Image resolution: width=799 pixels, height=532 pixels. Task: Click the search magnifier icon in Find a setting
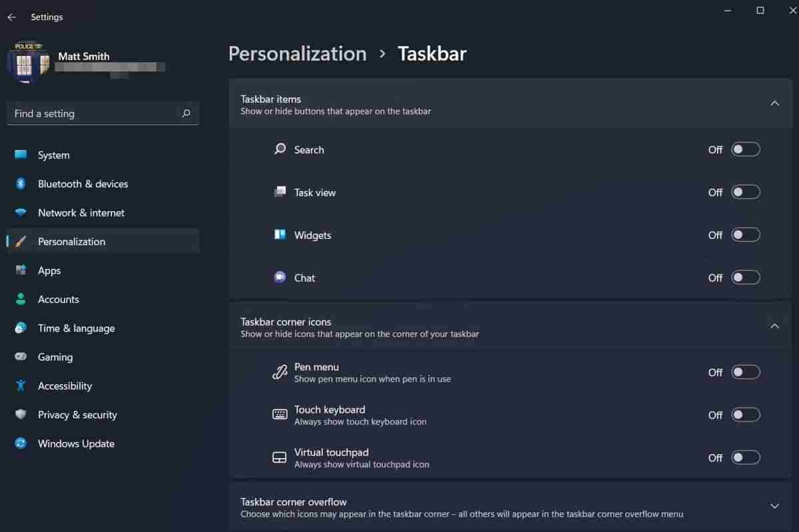tap(186, 113)
